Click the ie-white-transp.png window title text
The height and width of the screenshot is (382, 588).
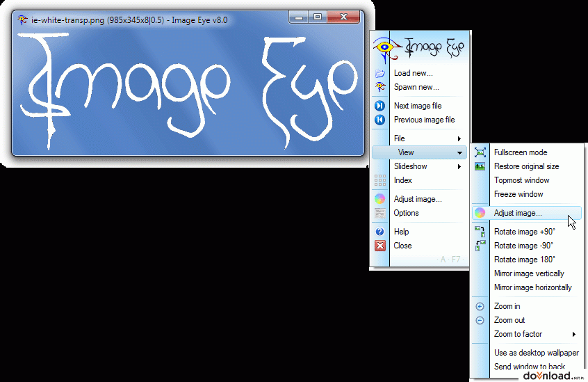[x=129, y=20]
